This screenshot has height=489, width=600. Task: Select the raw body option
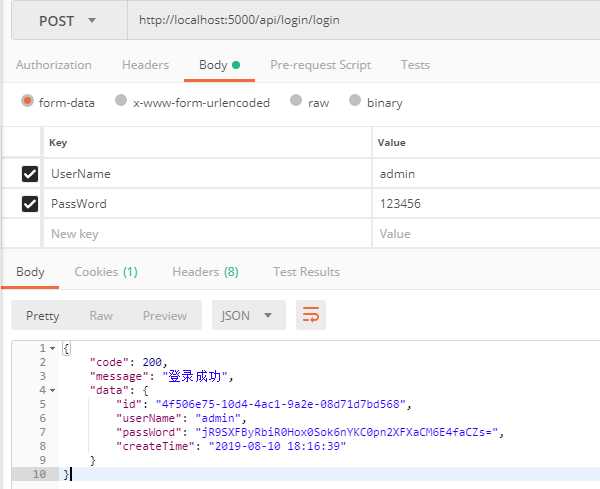pyautogui.click(x=296, y=100)
